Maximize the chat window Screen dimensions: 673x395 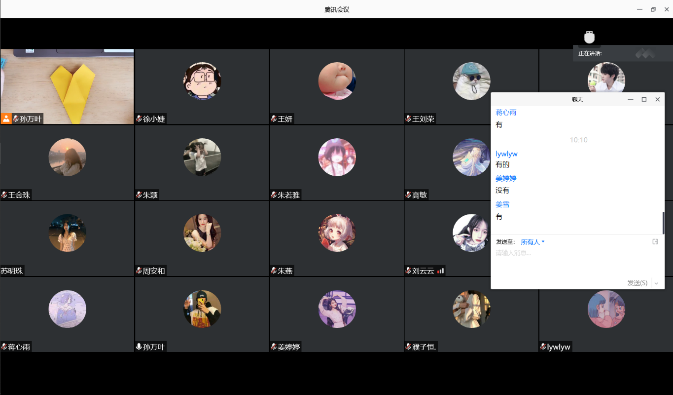[x=644, y=99]
